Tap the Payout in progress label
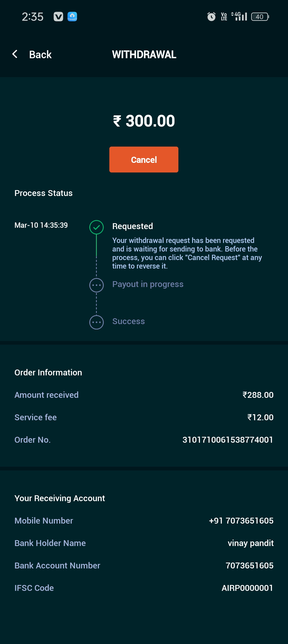Screen dimensions: 288x644 pyautogui.click(x=148, y=284)
